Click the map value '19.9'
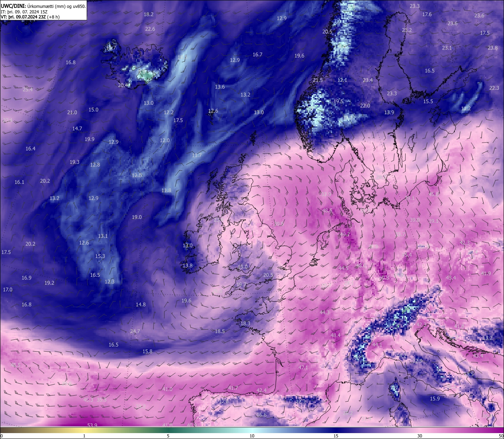The image size is (504, 439). [89, 139]
